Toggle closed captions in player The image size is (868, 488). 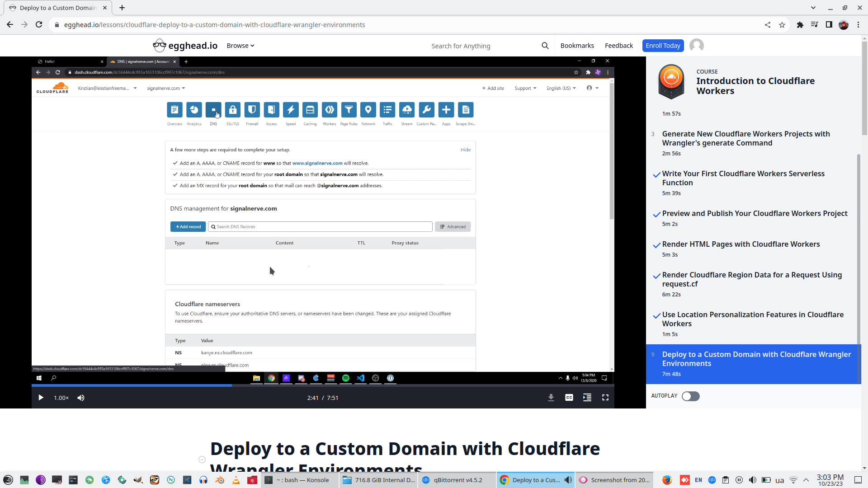click(x=569, y=398)
